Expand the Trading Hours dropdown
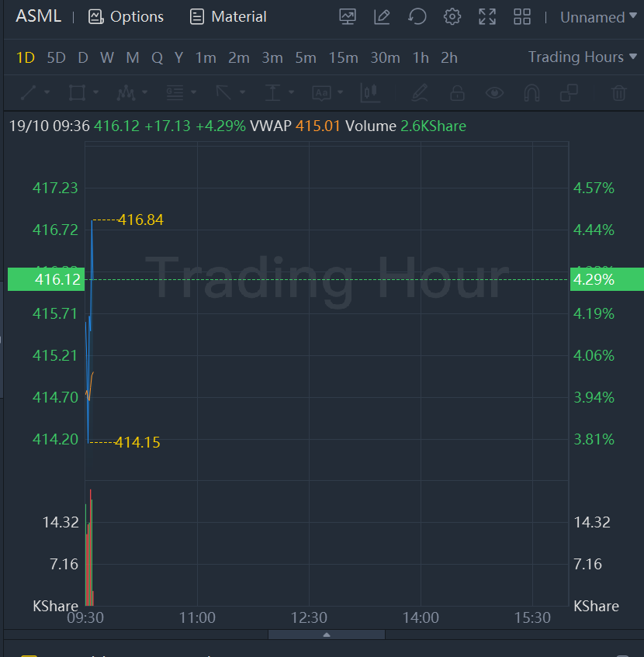This screenshot has width=644, height=657. (x=582, y=57)
